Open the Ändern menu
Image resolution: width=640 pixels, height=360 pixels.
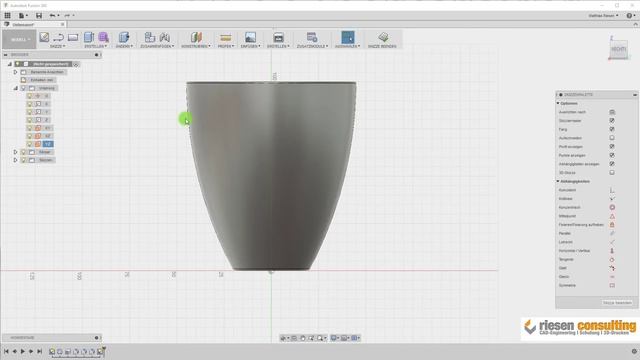coord(124,46)
